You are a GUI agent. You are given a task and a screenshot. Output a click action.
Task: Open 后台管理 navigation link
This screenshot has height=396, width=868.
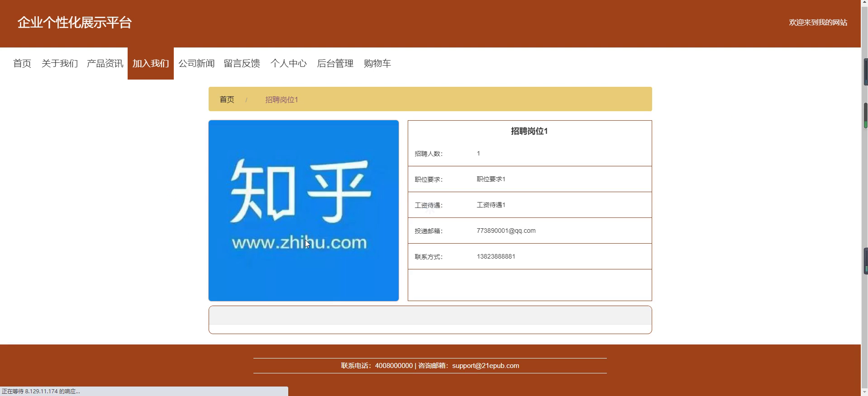[x=335, y=63]
